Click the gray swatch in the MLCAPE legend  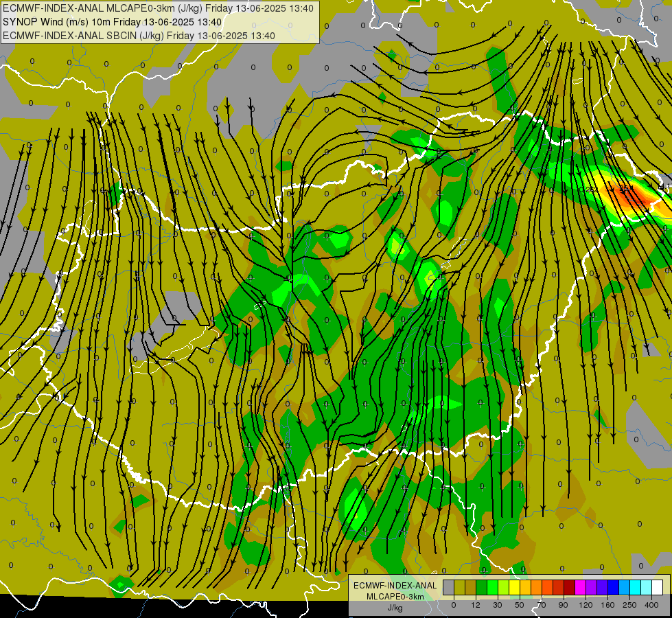[x=449, y=587]
